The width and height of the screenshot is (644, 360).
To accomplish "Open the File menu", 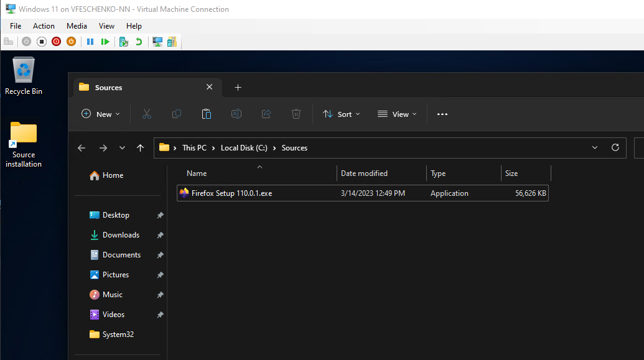I will (x=16, y=26).
